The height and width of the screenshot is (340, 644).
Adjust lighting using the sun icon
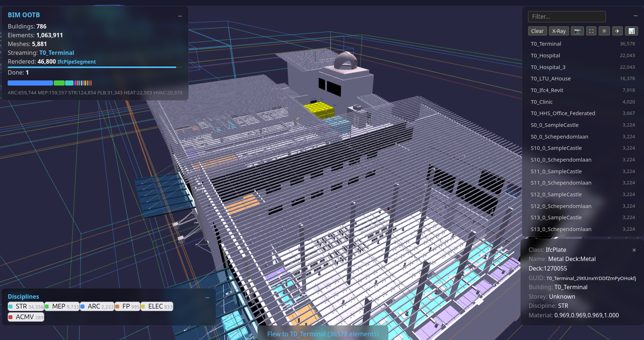click(604, 31)
